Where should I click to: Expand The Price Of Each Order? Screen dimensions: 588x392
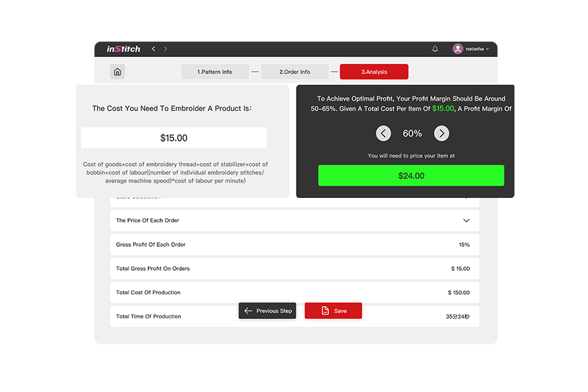pos(466,221)
